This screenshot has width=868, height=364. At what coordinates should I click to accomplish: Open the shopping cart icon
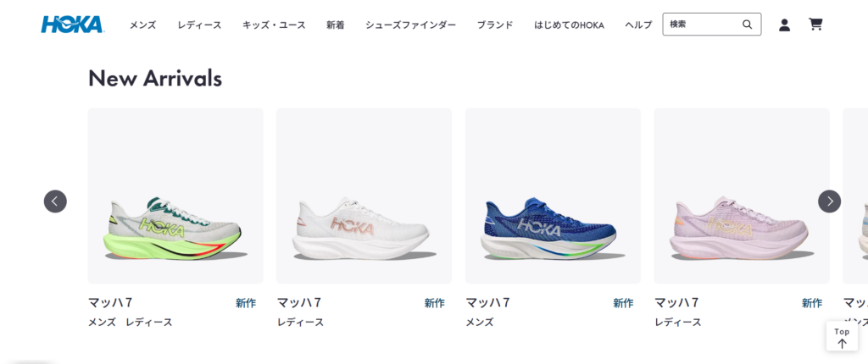point(815,25)
